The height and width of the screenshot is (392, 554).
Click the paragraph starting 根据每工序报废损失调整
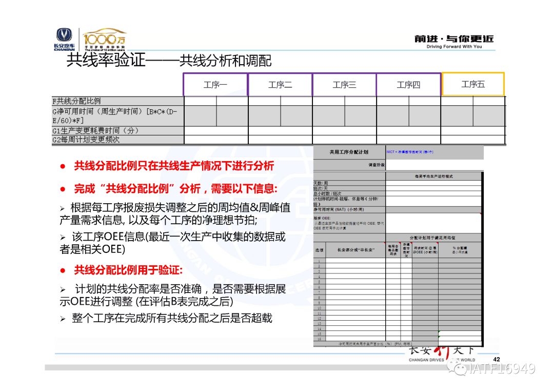coord(175,214)
